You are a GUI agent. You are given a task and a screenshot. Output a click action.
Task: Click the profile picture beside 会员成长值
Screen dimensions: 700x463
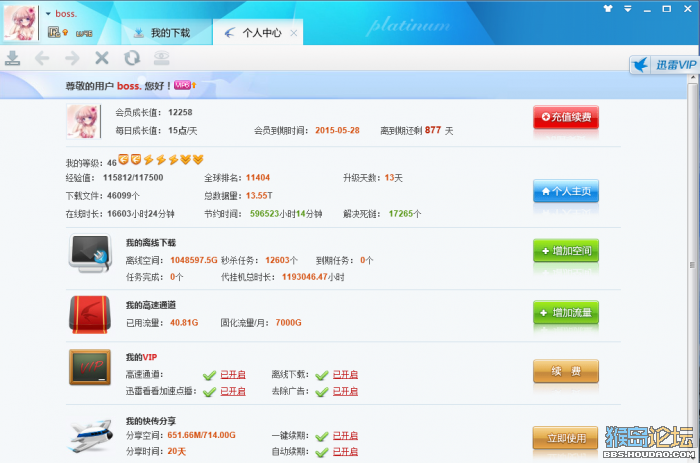(83, 121)
